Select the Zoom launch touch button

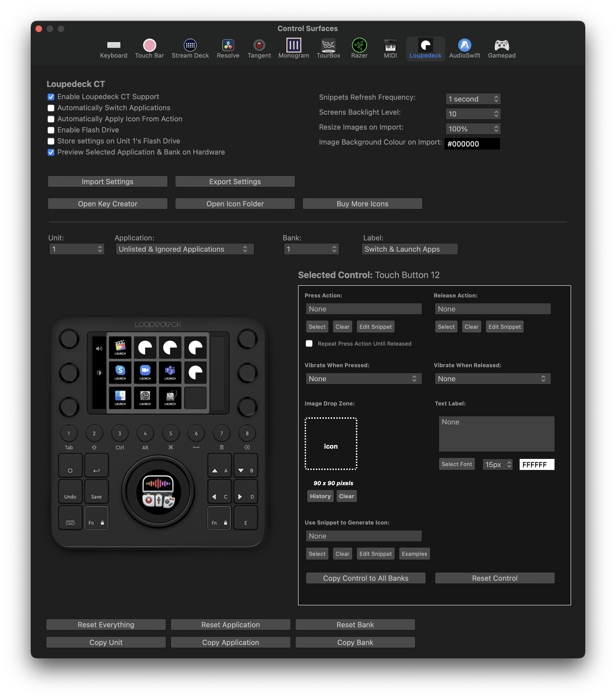145,373
